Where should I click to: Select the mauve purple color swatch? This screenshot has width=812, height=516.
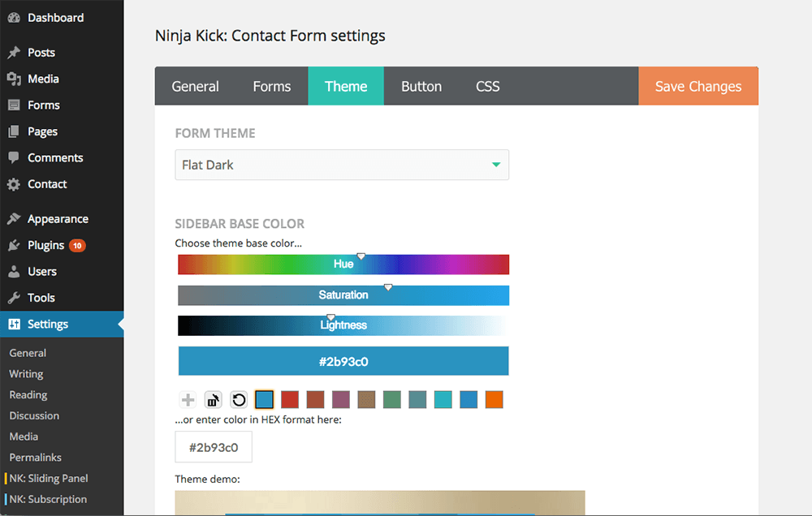point(341,399)
